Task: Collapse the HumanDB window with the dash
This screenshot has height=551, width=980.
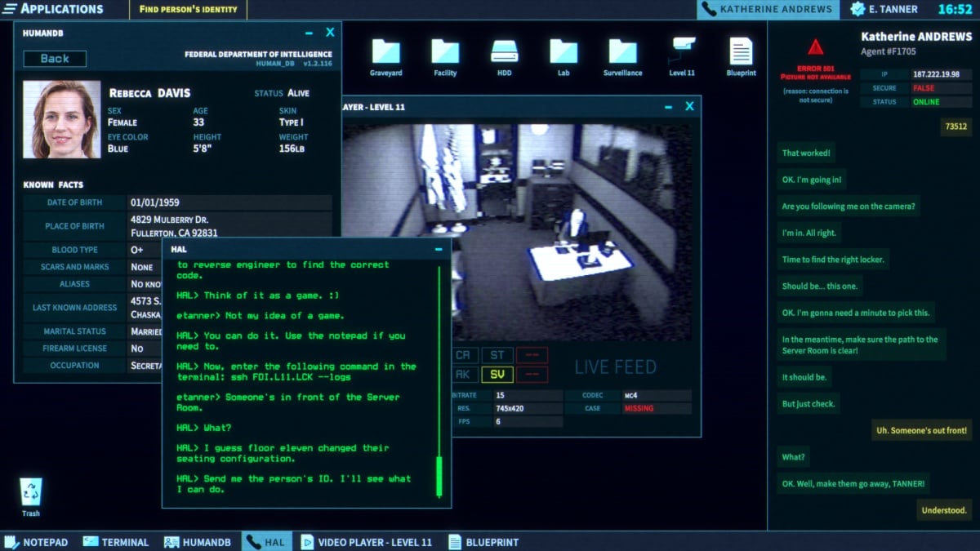Action: click(x=309, y=33)
